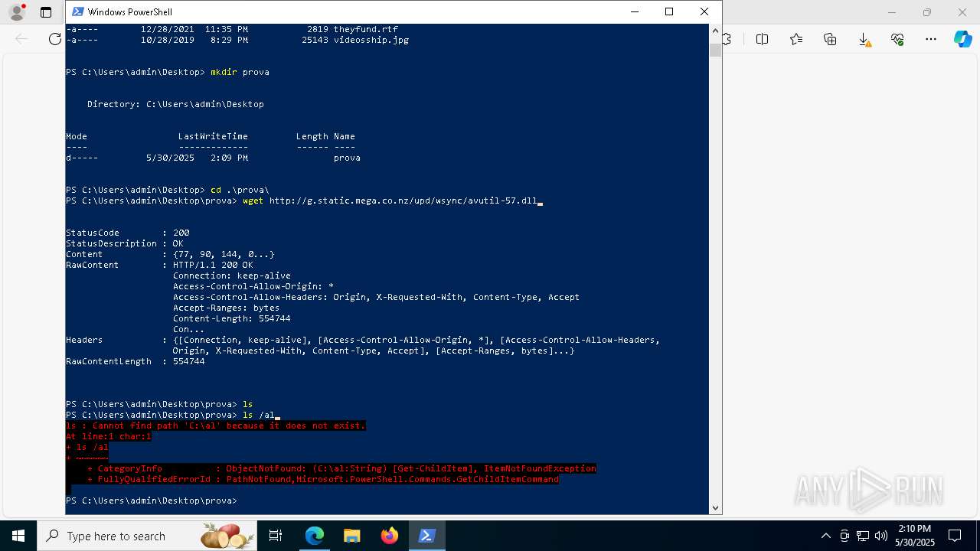Image resolution: width=980 pixels, height=551 pixels.
Task: Refresh the page in Edge
Action: 55,39
